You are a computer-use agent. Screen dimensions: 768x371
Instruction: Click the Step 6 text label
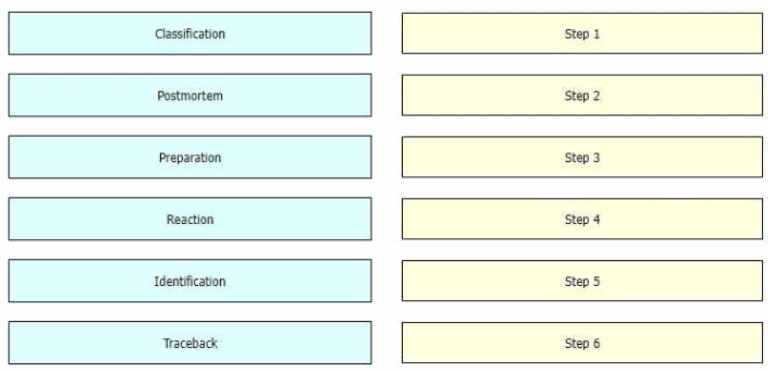[x=582, y=344]
